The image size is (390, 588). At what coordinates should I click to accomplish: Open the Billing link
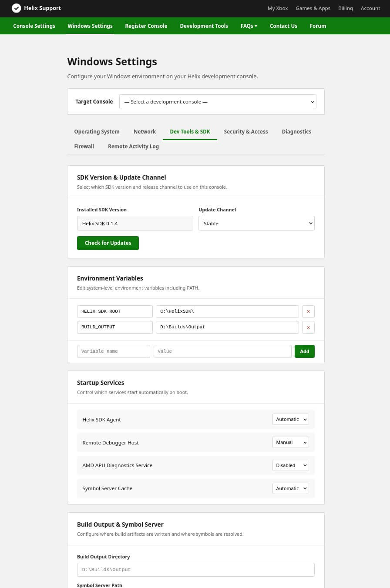click(346, 8)
